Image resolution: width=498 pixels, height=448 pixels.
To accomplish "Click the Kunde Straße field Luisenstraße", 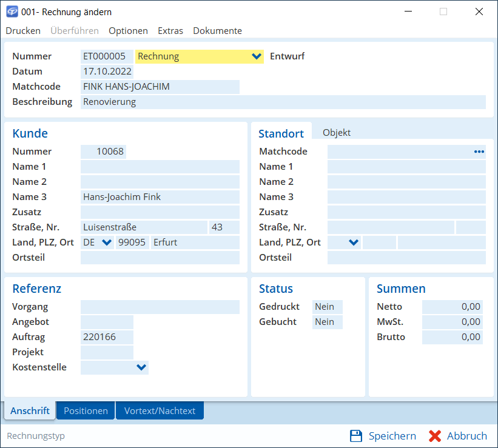I will [x=144, y=227].
